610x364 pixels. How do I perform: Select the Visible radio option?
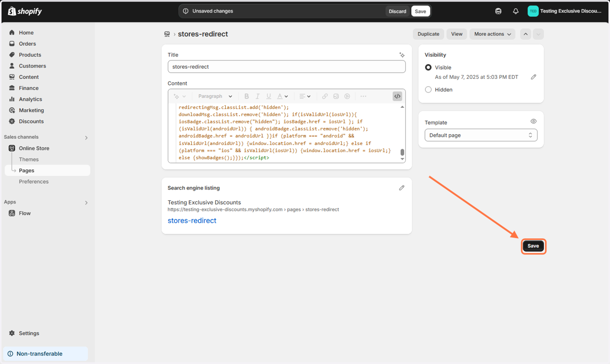428,68
